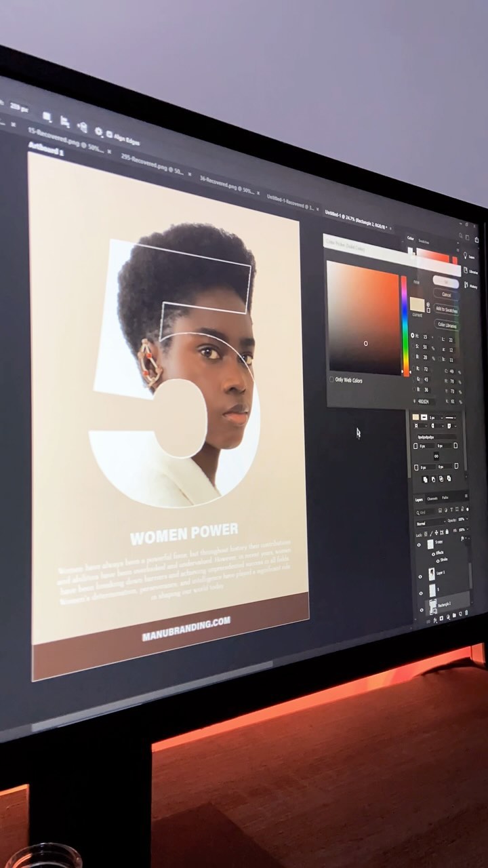The height and width of the screenshot is (868, 488).
Task: Open the Layers panel flyout menu
Action: click(x=466, y=496)
